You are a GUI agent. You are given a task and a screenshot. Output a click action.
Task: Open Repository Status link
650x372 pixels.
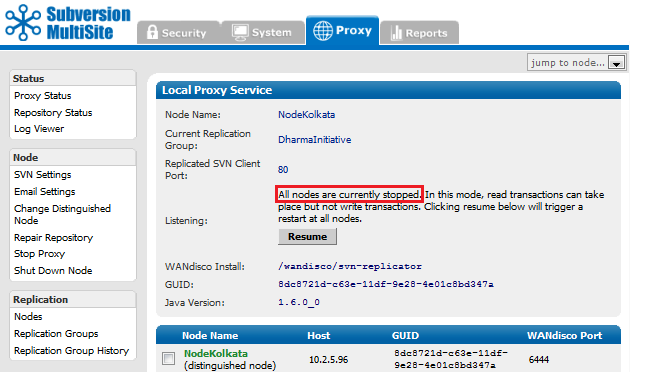(x=53, y=113)
